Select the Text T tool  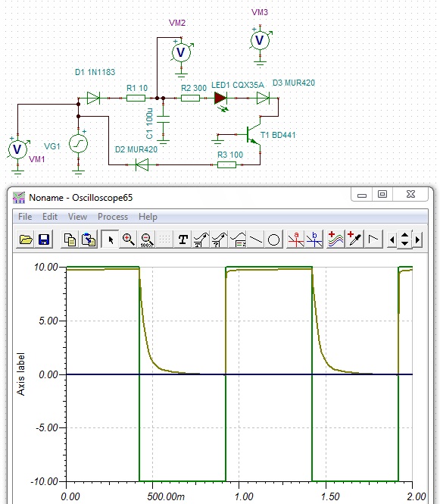click(x=183, y=239)
